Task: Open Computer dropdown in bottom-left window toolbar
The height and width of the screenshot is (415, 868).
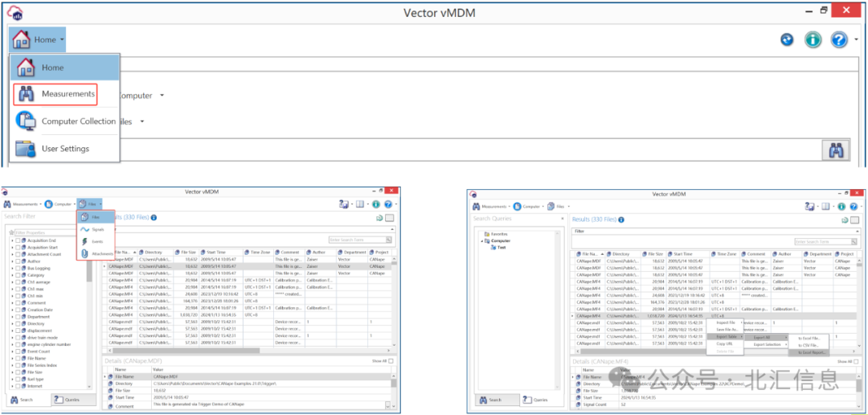Action: (59, 204)
